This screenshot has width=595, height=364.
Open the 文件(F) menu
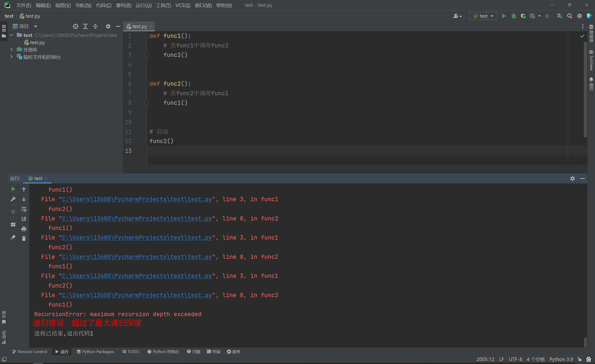click(x=24, y=5)
